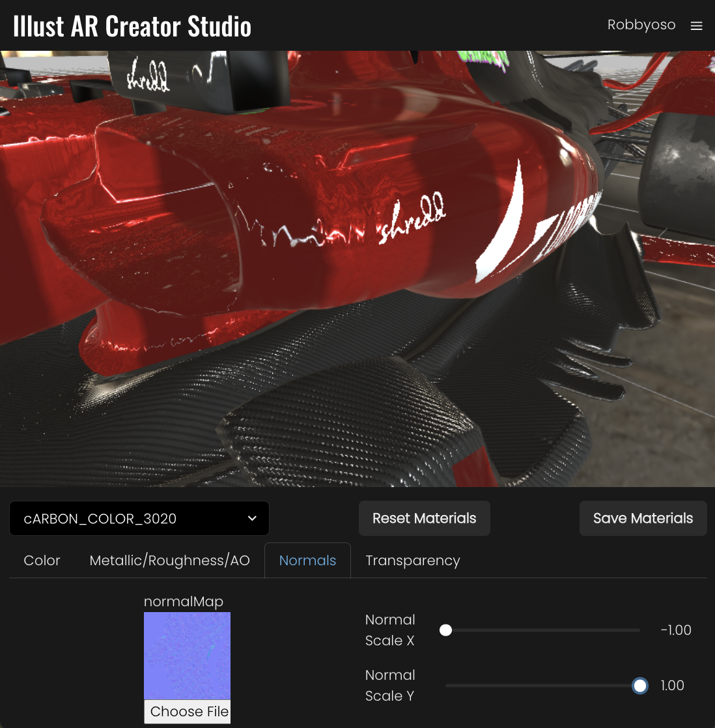This screenshot has height=728, width=715.
Task: Click Choose File under normalMap
Action: [188, 711]
